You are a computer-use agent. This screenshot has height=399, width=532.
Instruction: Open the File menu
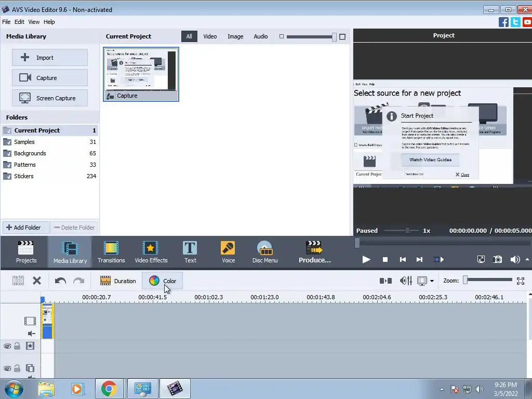tap(6, 22)
